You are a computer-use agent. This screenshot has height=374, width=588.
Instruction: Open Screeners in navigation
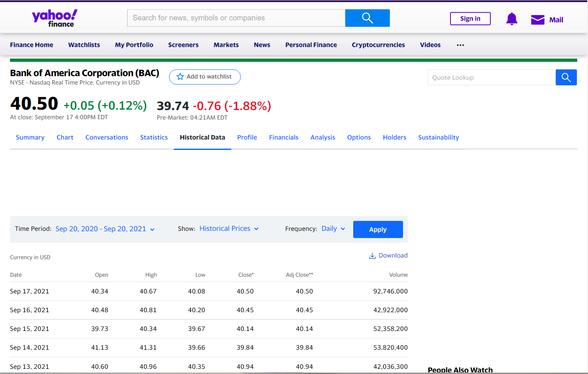pos(183,45)
